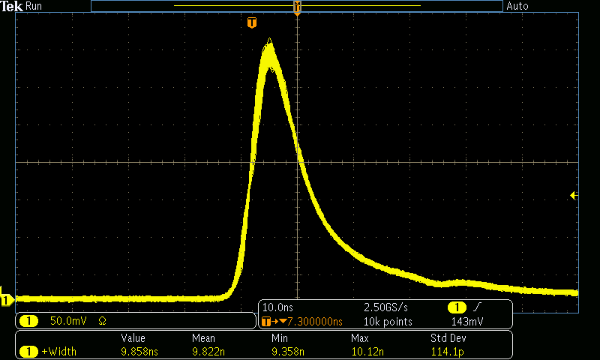The height and width of the screenshot is (360, 600).
Task: Click the 7.300000ns trigger delay value
Action: click(315, 322)
